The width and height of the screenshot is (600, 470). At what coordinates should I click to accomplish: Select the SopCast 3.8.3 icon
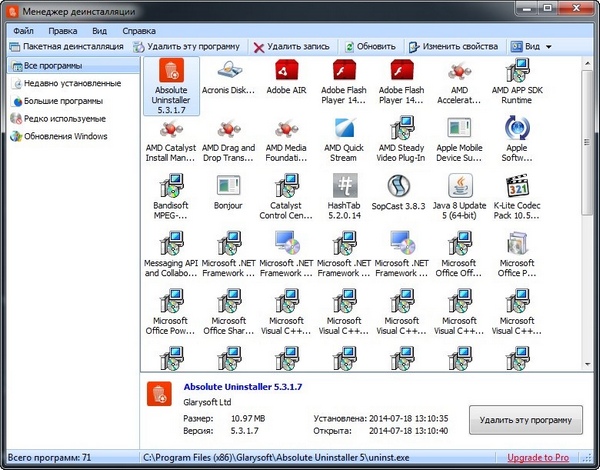tap(402, 187)
